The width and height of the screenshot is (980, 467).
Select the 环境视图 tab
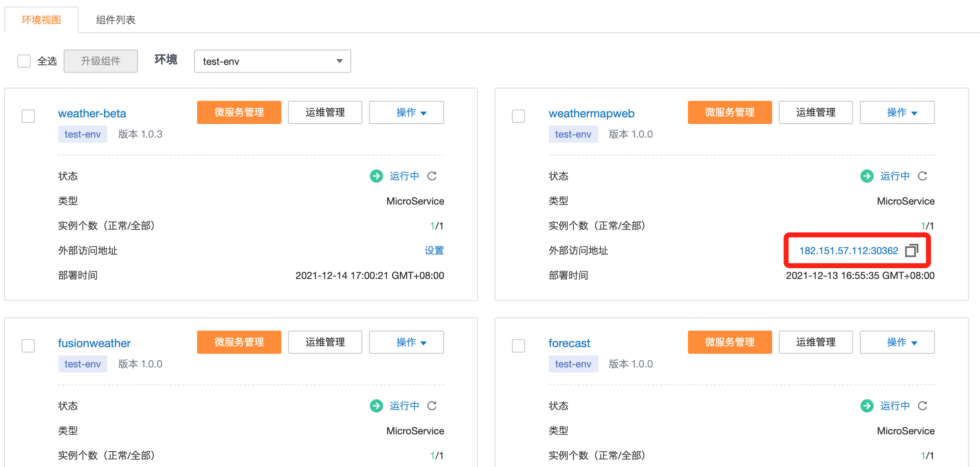click(x=41, y=20)
